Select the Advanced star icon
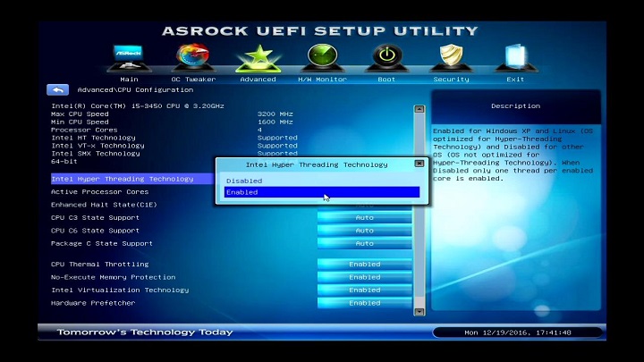Image resolution: width=644 pixels, height=362 pixels. tap(258, 57)
